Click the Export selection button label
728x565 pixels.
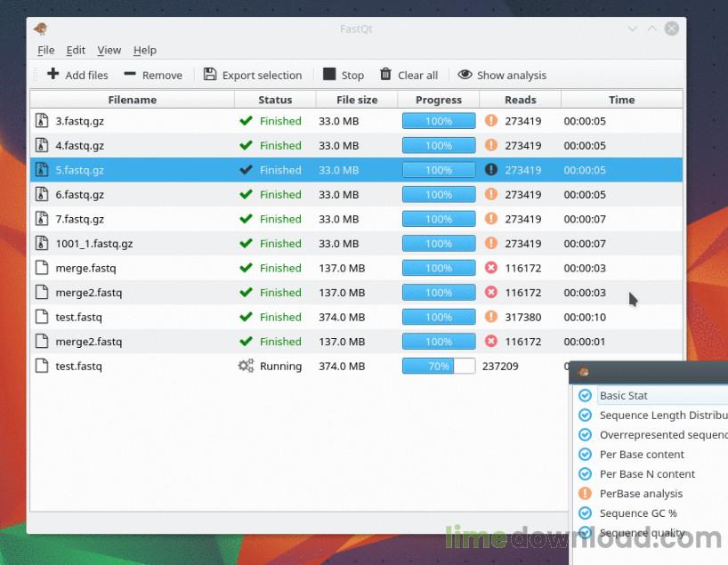(262, 76)
